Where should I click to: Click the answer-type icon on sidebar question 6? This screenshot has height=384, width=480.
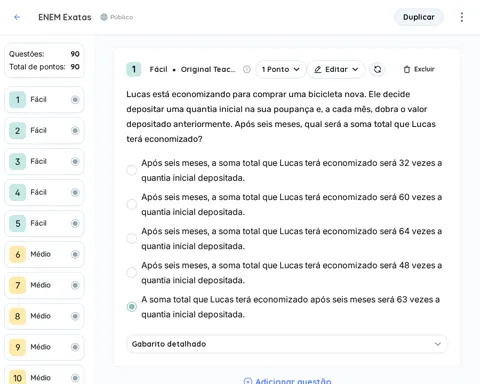pyautogui.click(x=75, y=254)
